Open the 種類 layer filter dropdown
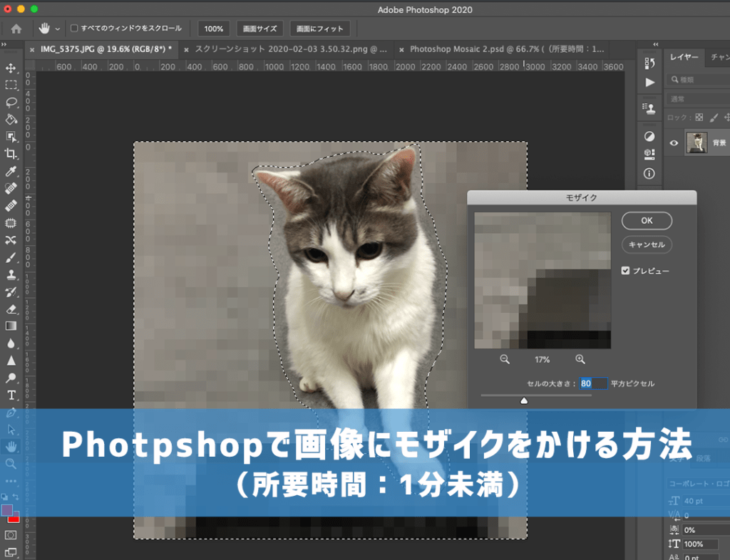The width and height of the screenshot is (730, 560). point(699,80)
